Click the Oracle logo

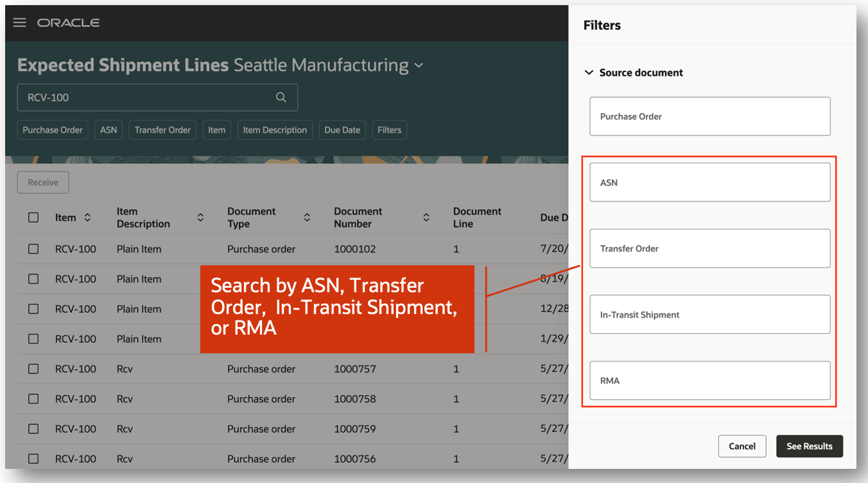(69, 22)
